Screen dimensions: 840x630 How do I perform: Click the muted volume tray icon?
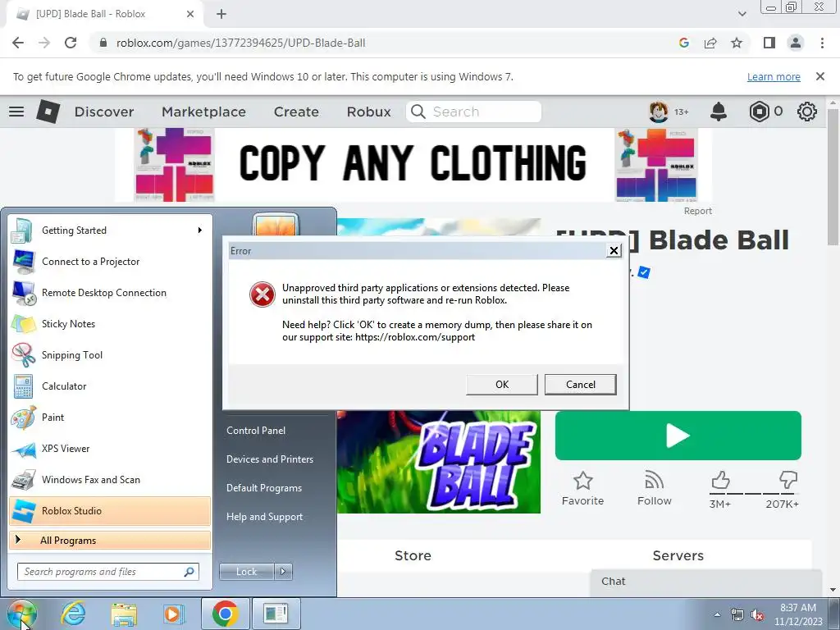[757, 615]
